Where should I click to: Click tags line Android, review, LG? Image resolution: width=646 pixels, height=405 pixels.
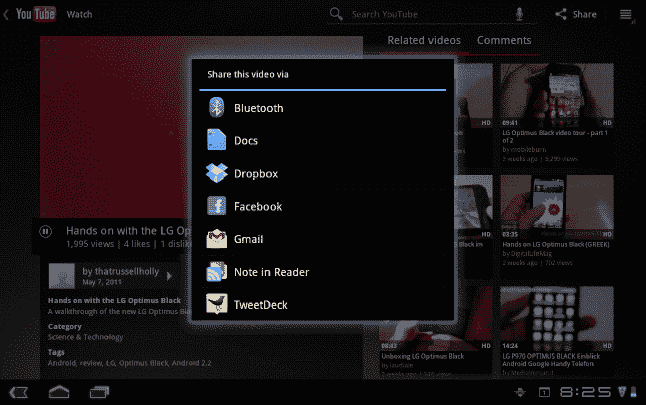129,363
